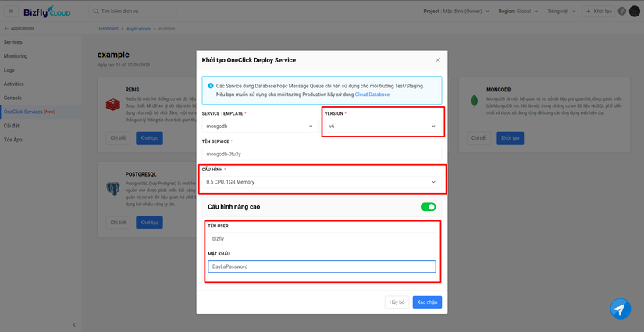Click the search magnifier icon
This screenshot has height=332, width=644.
96,12
